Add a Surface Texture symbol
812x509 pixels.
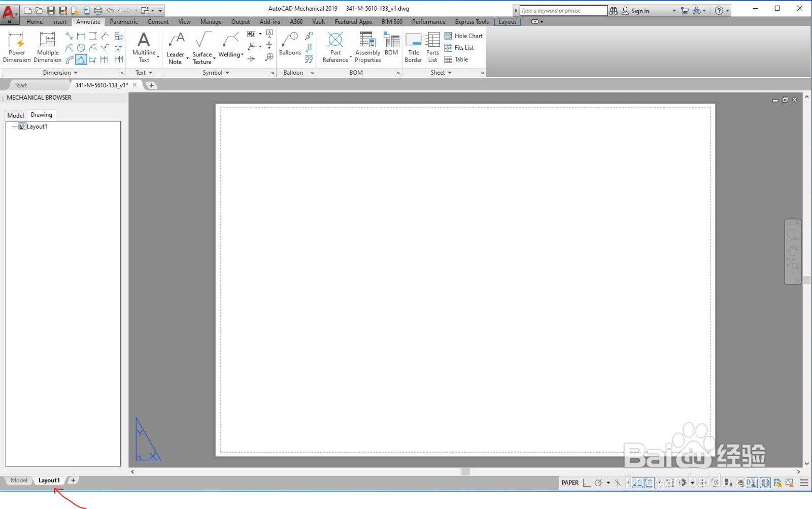[202, 48]
